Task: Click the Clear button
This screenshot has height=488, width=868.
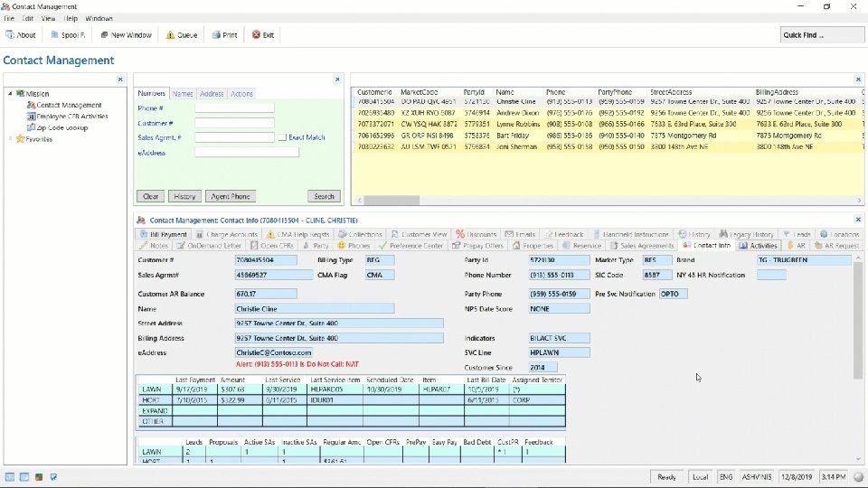Action: pyautogui.click(x=151, y=196)
